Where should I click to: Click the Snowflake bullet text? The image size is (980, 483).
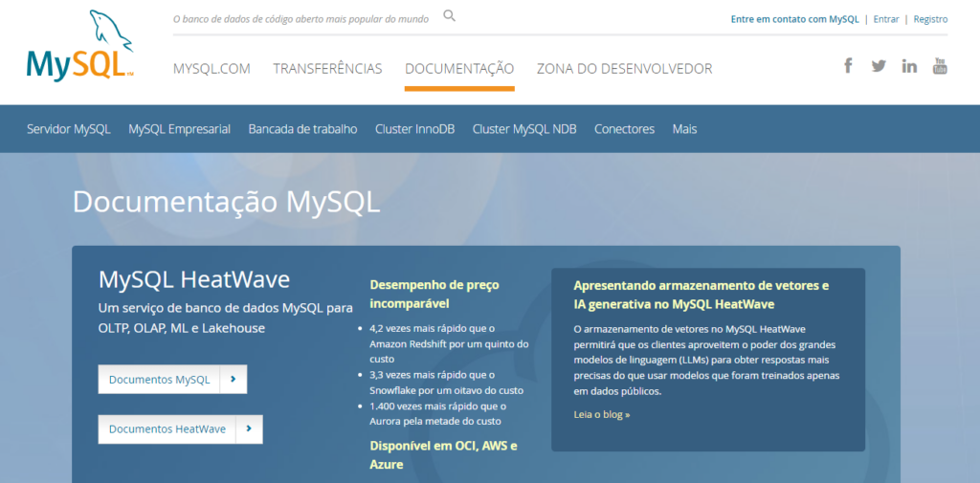(x=446, y=383)
